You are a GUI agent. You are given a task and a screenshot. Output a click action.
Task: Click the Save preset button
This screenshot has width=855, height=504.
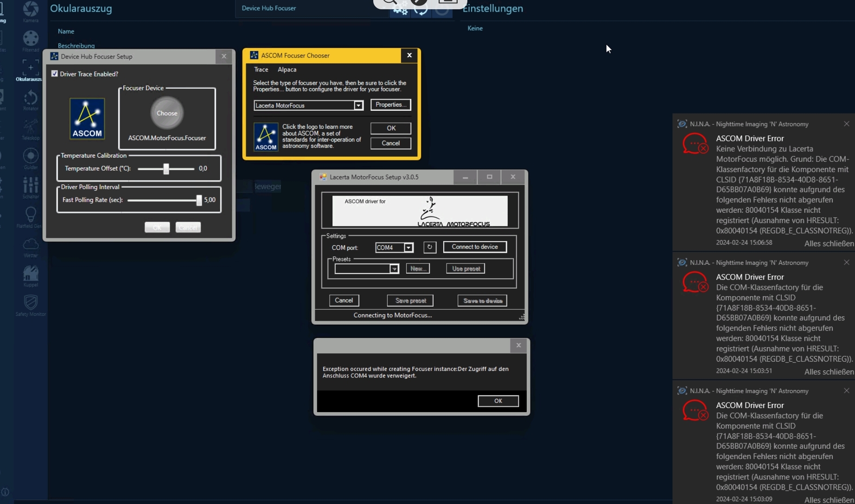coord(410,301)
